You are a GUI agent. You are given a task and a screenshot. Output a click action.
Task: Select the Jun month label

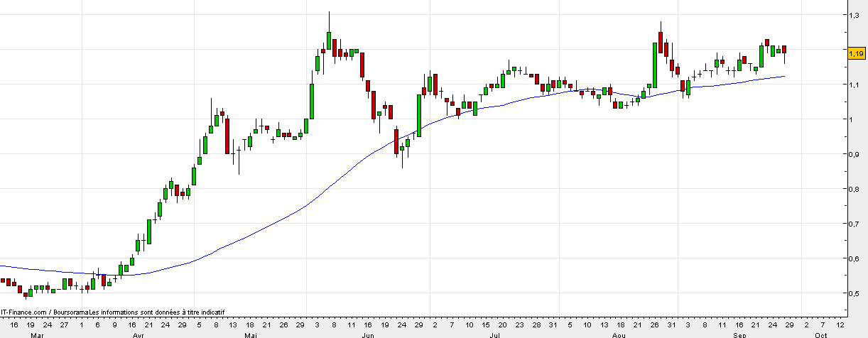(x=367, y=334)
